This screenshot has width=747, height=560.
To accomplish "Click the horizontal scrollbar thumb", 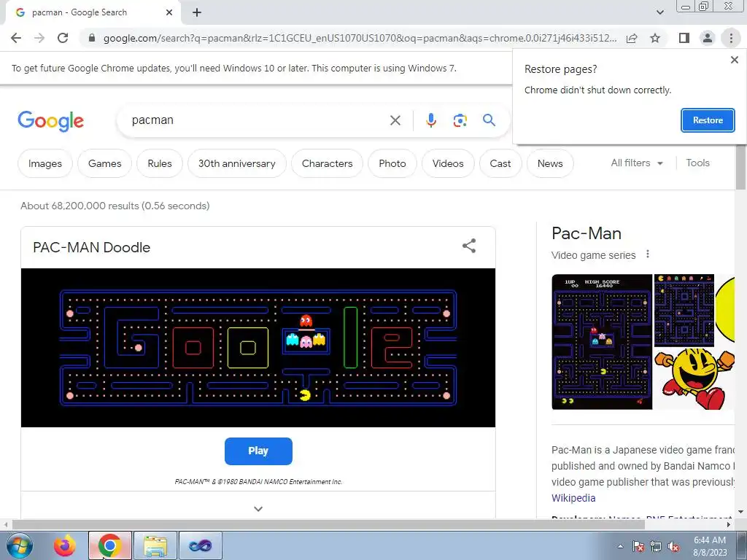I will (x=328, y=524).
